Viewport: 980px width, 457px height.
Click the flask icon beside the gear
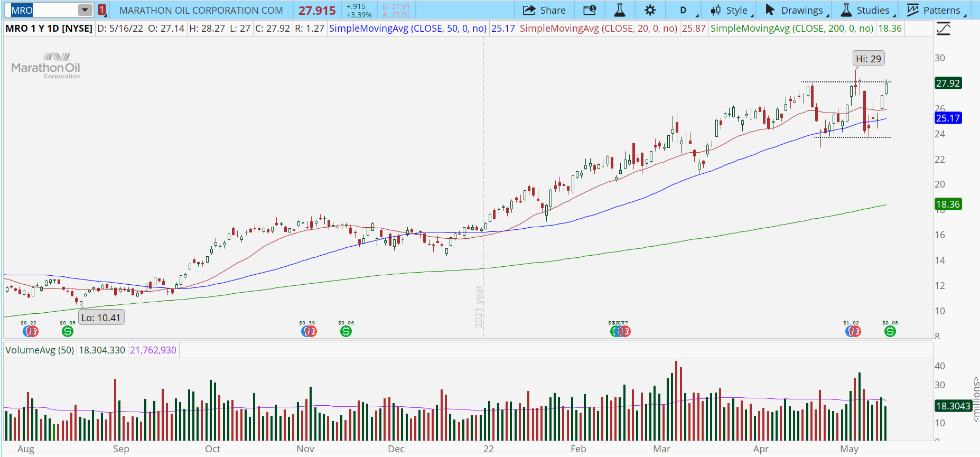pos(620,10)
